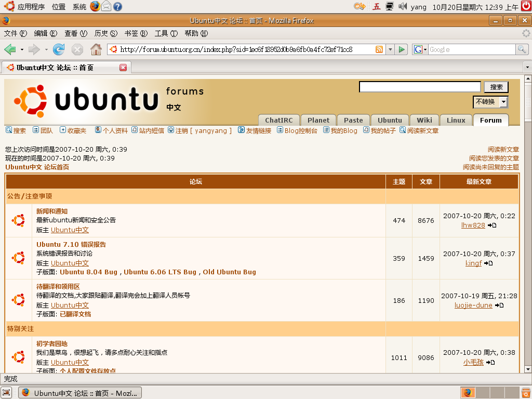Click the Google search input field

click(x=472, y=49)
